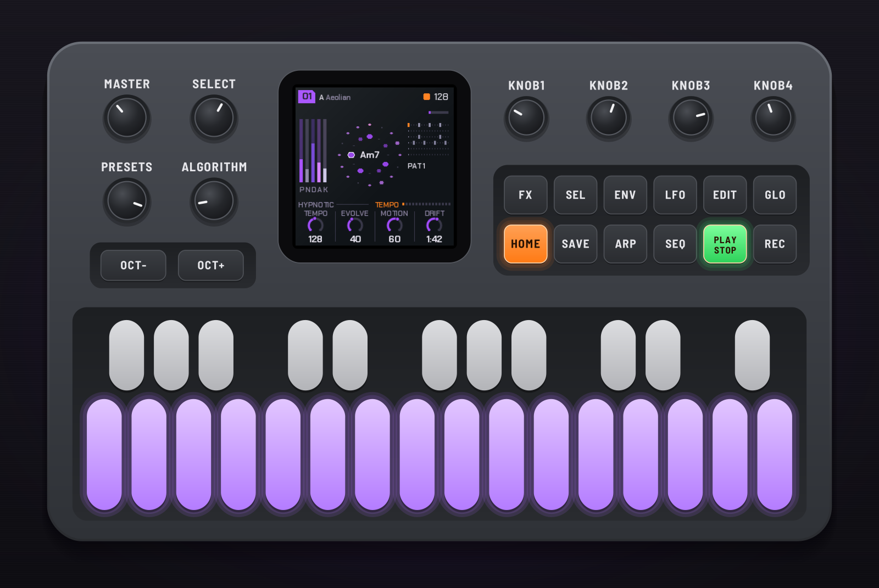This screenshot has height=588, width=879.
Task: Hit the SAVE button
Action: (x=575, y=244)
